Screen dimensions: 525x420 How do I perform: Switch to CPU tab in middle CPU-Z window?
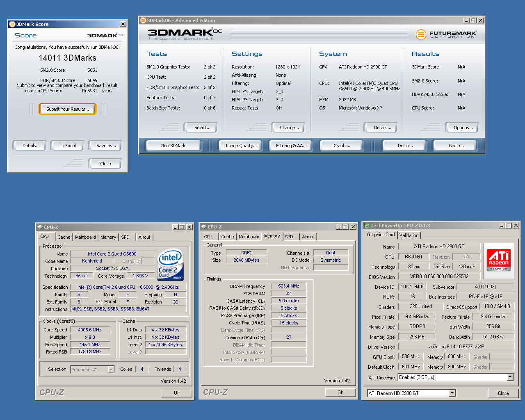tap(208, 237)
